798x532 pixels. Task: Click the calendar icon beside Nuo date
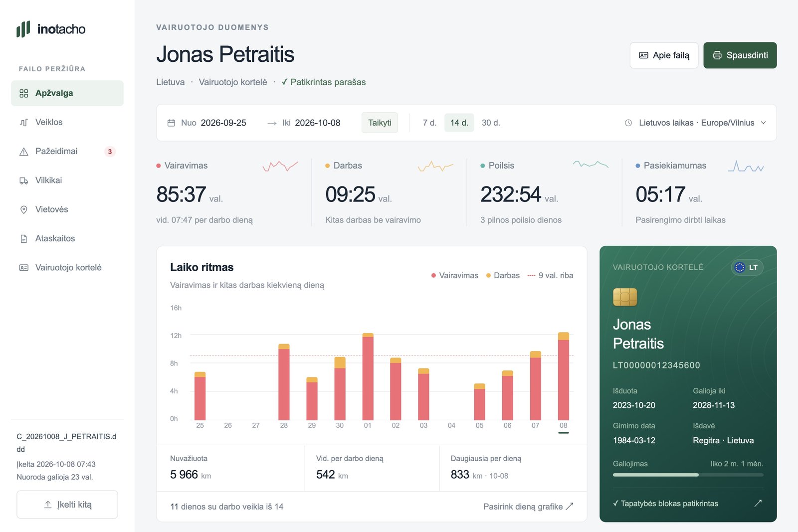click(x=171, y=123)
